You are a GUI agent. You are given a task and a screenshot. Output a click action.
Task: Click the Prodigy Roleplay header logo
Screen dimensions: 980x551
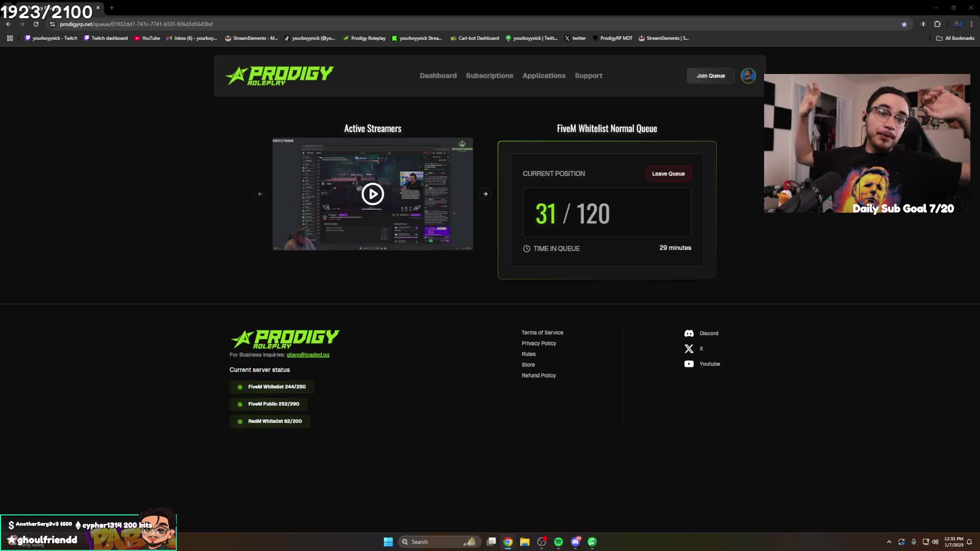(280, 76)
